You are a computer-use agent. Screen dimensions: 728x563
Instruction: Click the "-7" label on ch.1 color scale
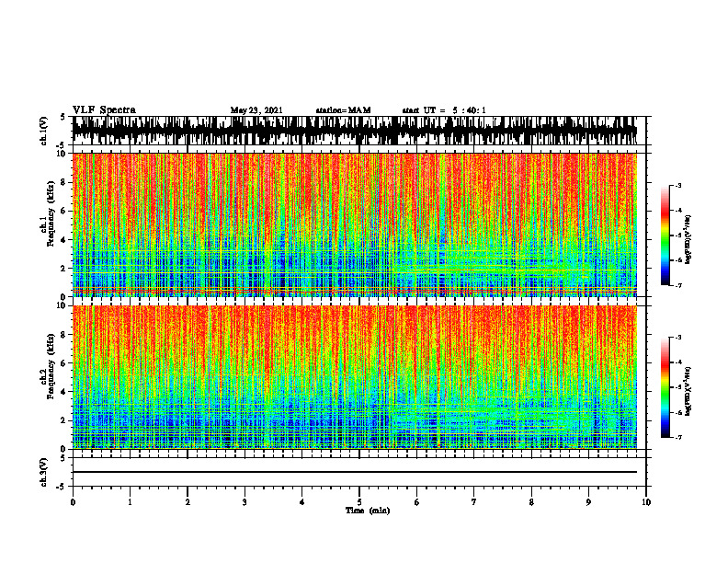[x=678, y=285]
